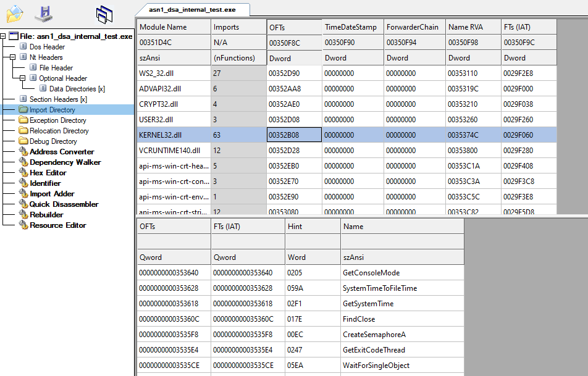The width and height of the screenshot is (588, 376).
Task: Open the Hex Editor tool
Action: coord(48,173)
